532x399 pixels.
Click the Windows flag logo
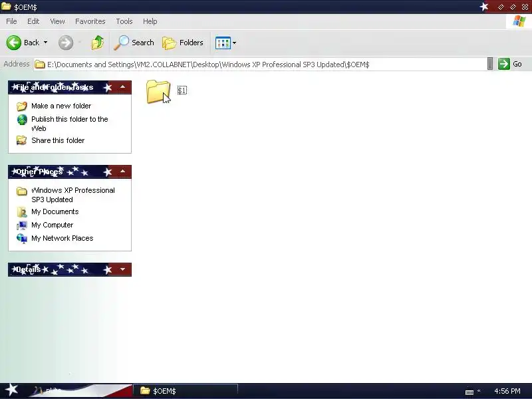point(519,21)
